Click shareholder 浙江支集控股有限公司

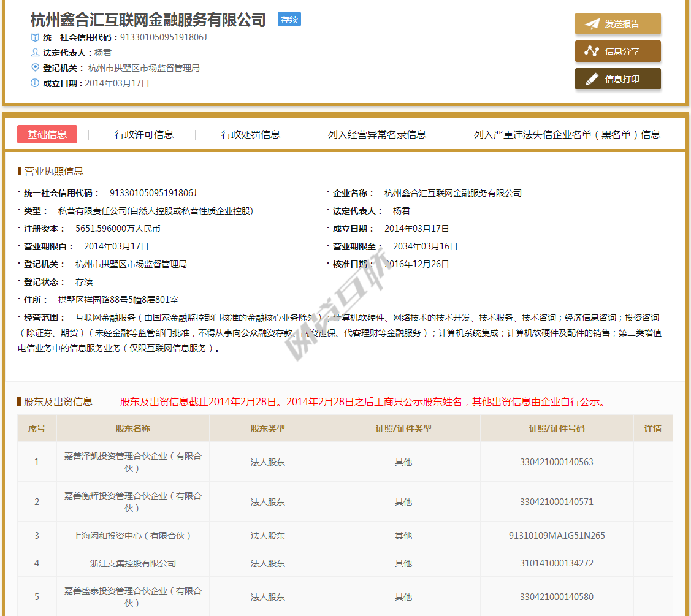(133, 563)
